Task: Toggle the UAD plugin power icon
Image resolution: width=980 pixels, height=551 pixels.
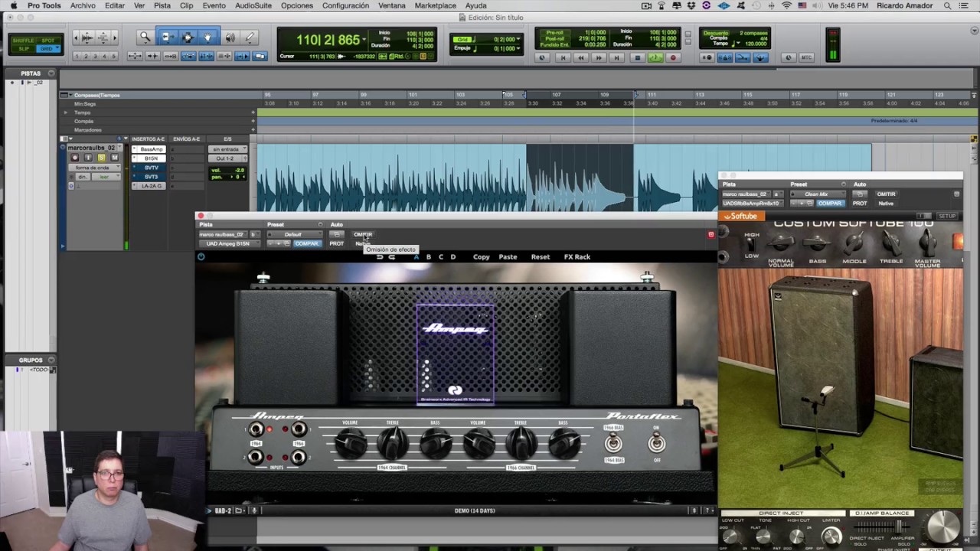Action: pyautogui.click(x=201, y=256)
